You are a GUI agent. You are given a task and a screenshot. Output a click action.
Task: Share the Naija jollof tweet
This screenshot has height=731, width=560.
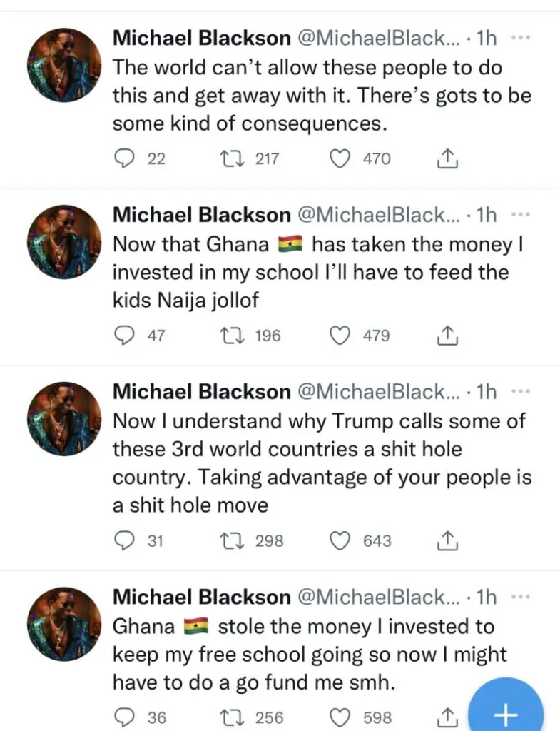(x=447, y=336)
